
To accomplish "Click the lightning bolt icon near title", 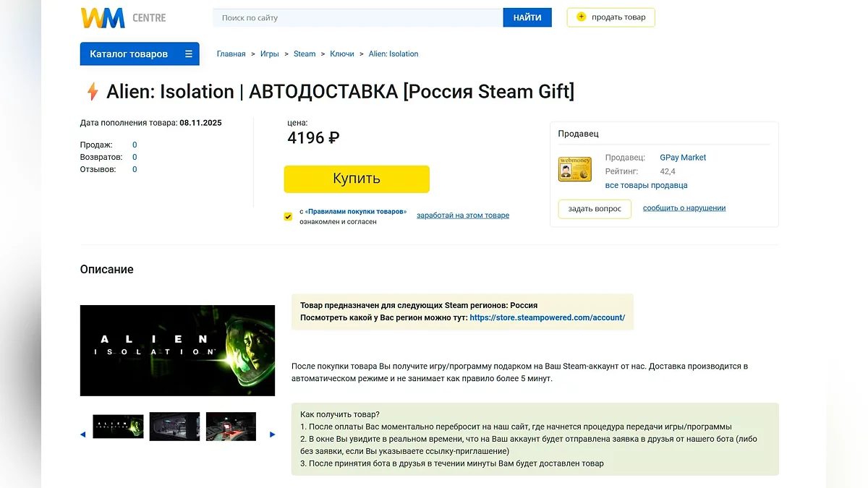I will click(92, 92).
